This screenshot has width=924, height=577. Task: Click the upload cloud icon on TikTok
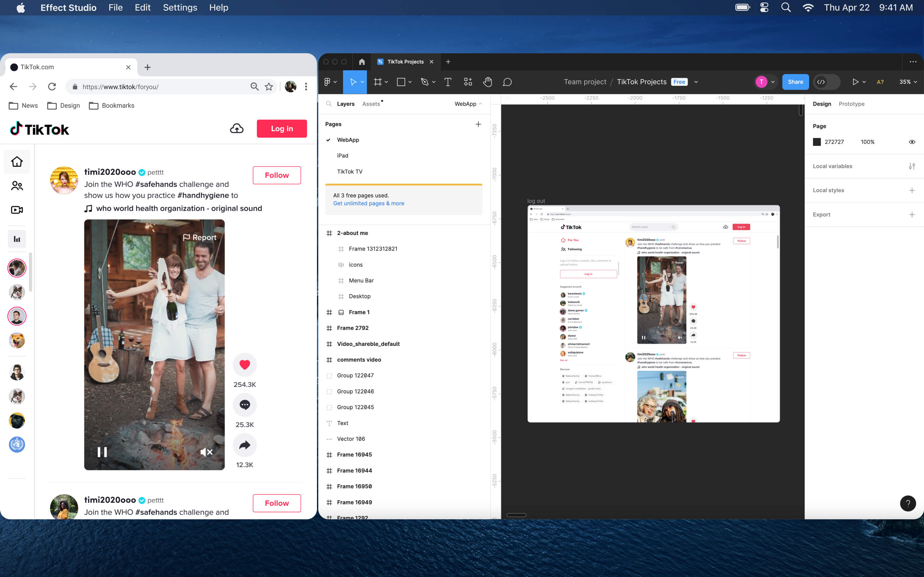coord(237,129)
